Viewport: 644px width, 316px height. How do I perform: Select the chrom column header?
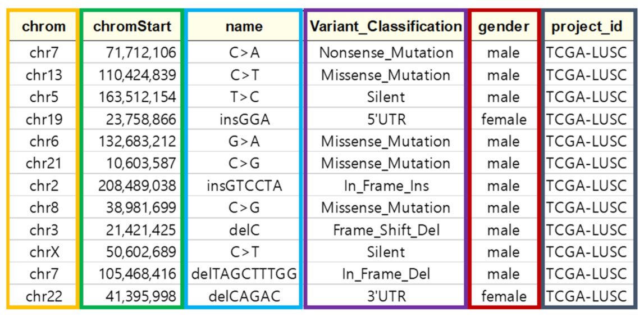coord(44,27)
